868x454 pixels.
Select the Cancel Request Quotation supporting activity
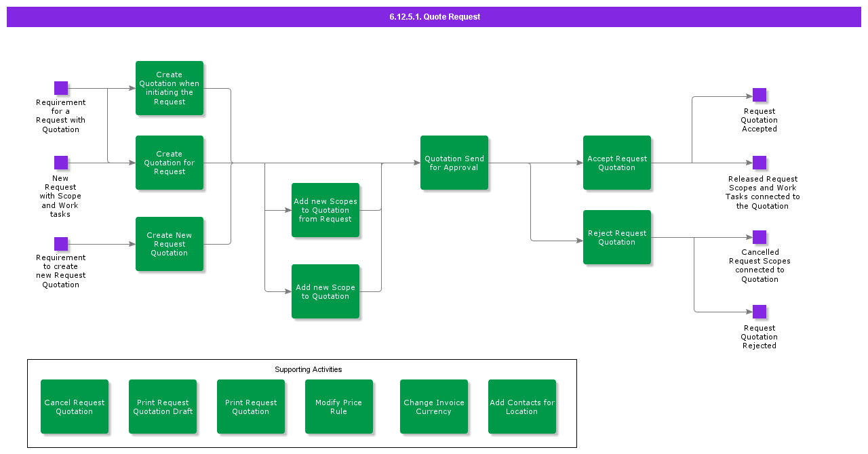(75, 407)
